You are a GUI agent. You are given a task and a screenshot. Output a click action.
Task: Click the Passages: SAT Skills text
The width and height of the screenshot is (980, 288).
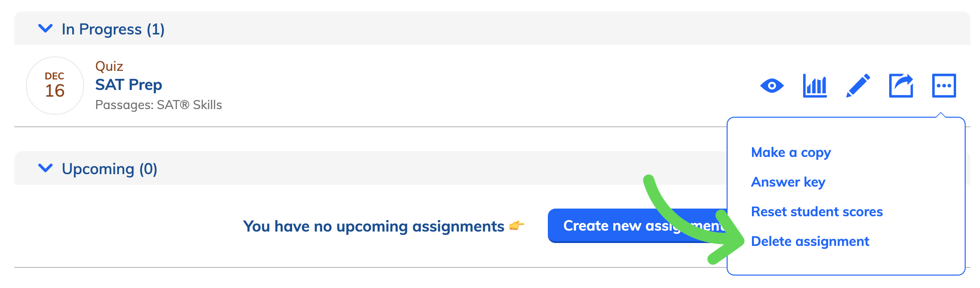pyautogui.click(x=159, y=105)
